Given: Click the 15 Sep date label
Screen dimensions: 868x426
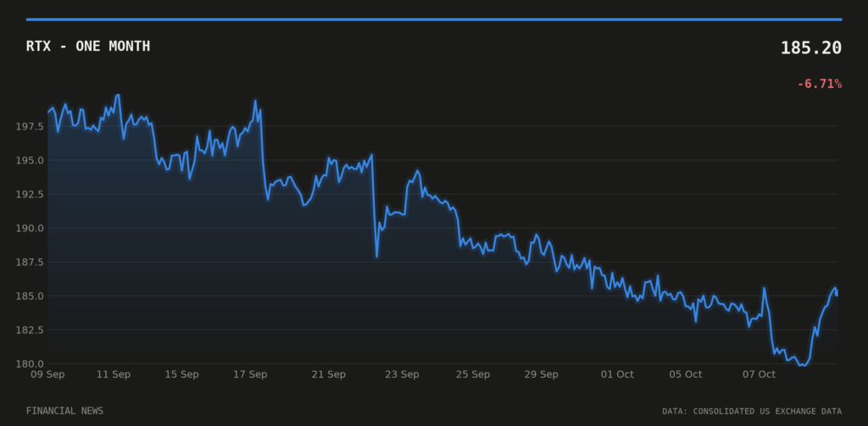Looking at the screenshot, I should point(181,374).
